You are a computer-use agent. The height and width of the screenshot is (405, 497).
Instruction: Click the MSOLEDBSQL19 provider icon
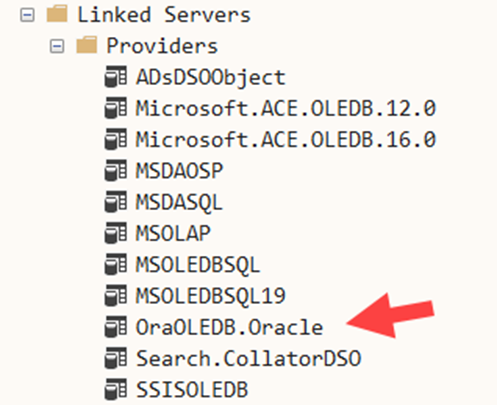[116, 295]
